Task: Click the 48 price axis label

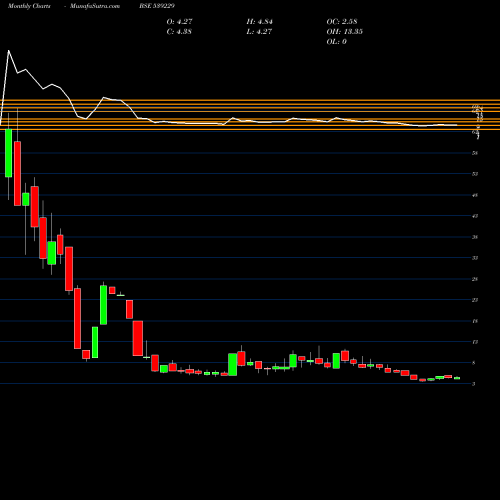Action: pyautogui.click(x=475, y=195)
